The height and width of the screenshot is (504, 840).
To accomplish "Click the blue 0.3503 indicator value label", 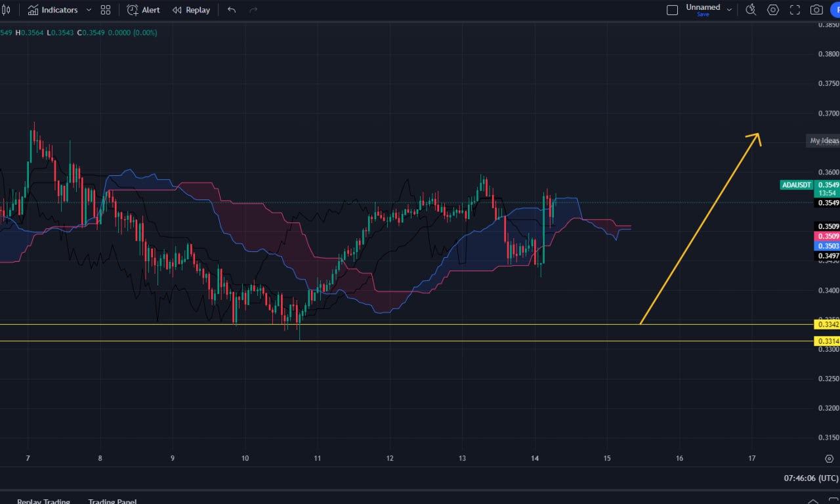I will 827,245.
